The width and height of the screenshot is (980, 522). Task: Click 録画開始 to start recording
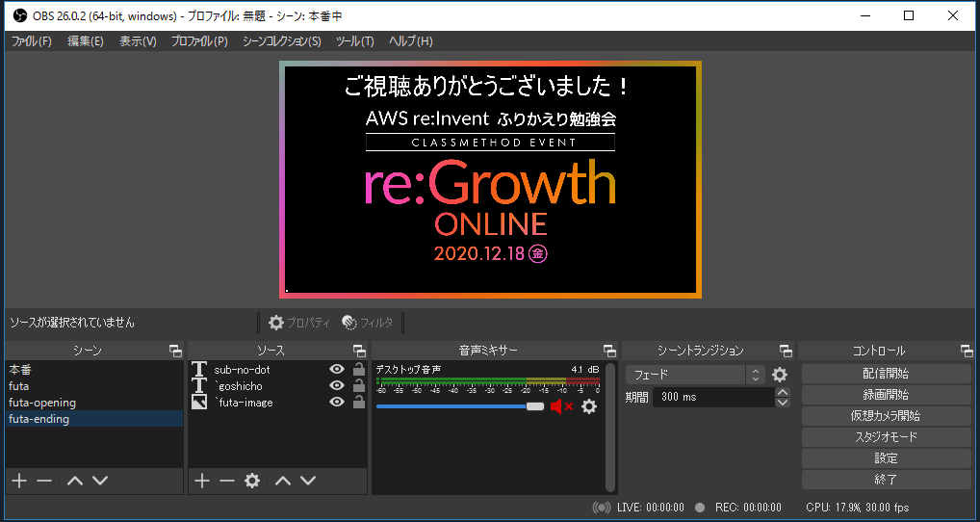coord(886,395)
